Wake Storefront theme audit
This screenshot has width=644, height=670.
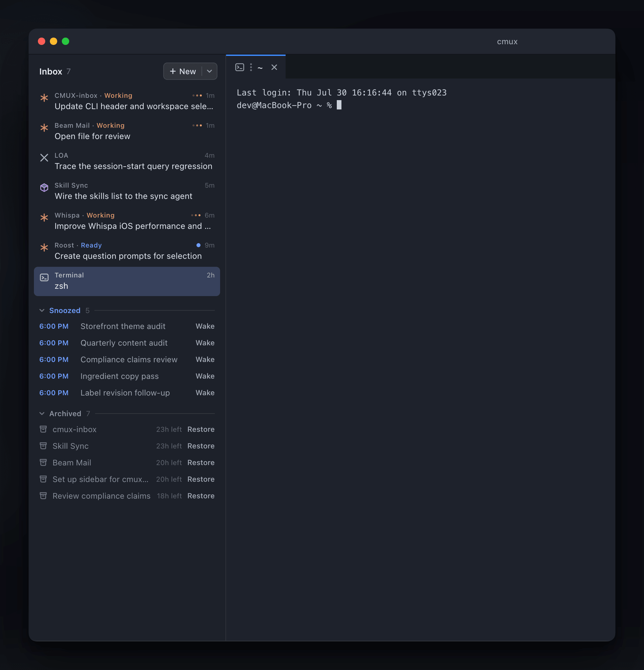coord(205,326)
